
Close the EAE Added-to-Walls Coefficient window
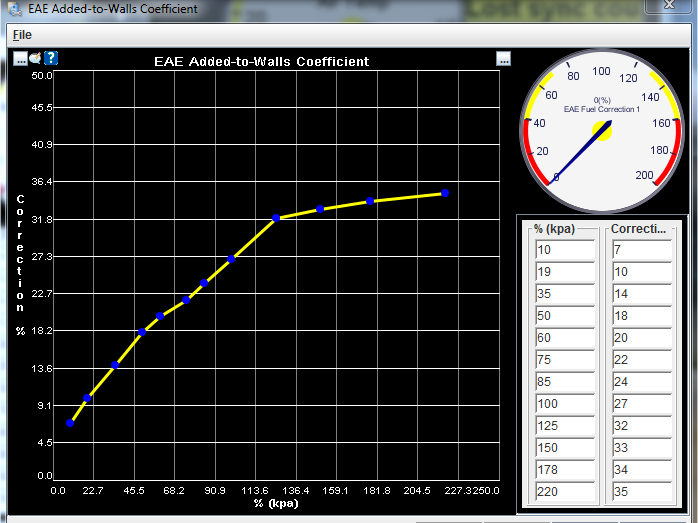(670, 5)
